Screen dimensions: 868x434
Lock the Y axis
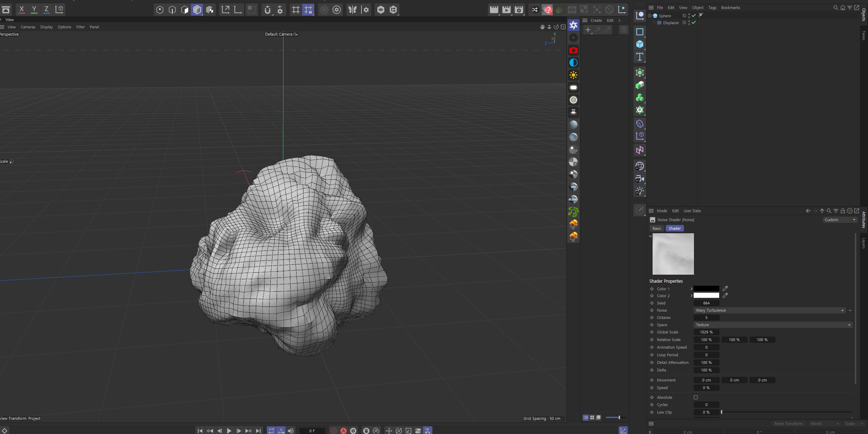[x=34, y=9]
